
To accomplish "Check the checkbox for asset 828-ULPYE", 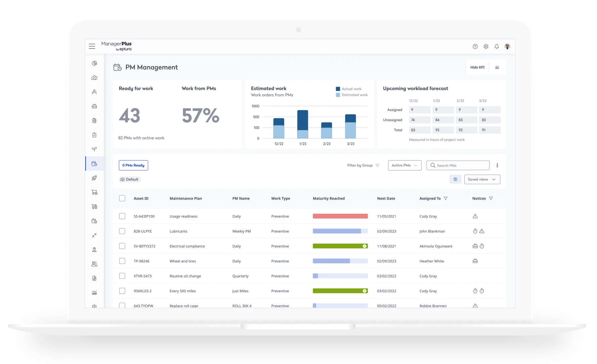I will (122, 231).
